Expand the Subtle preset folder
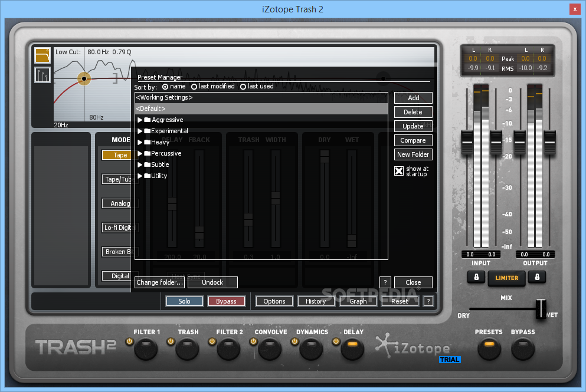Screen dimensions: 586x392 140,164
